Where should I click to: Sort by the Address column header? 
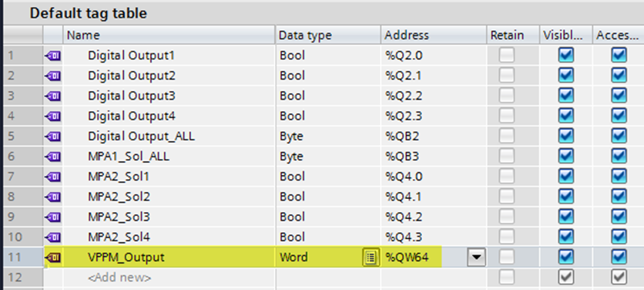pos(433,35)
